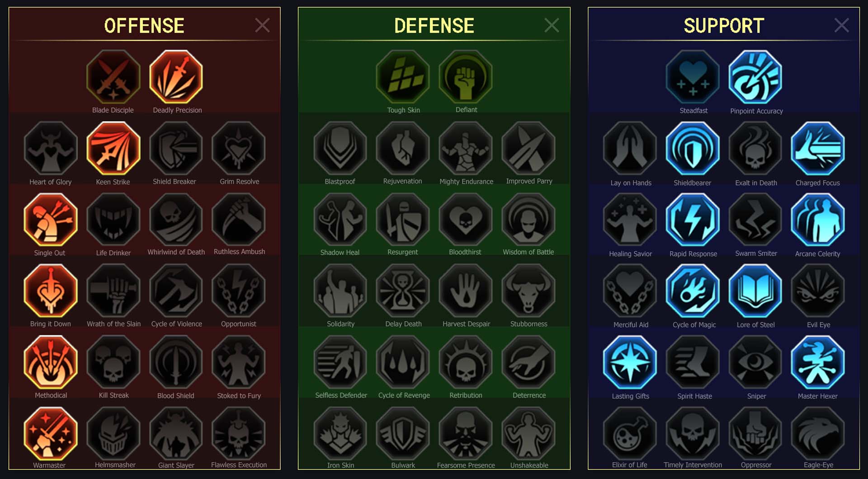Choose the Master Hexer mastery icon

pos(818,362)
